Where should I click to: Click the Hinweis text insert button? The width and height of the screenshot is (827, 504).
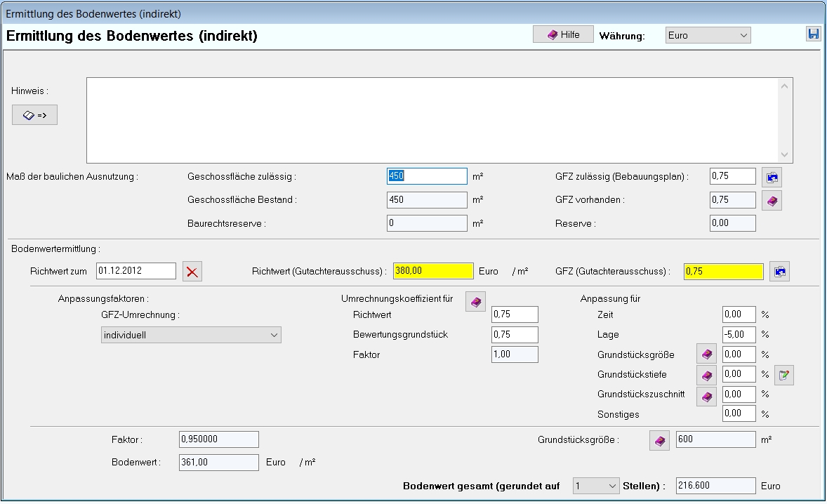35,115
